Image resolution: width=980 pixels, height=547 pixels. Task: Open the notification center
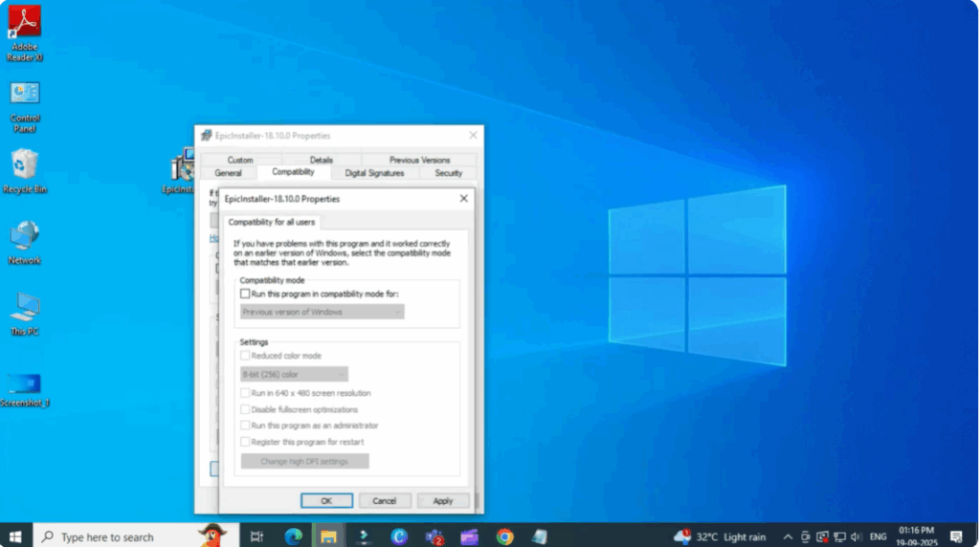956,536
